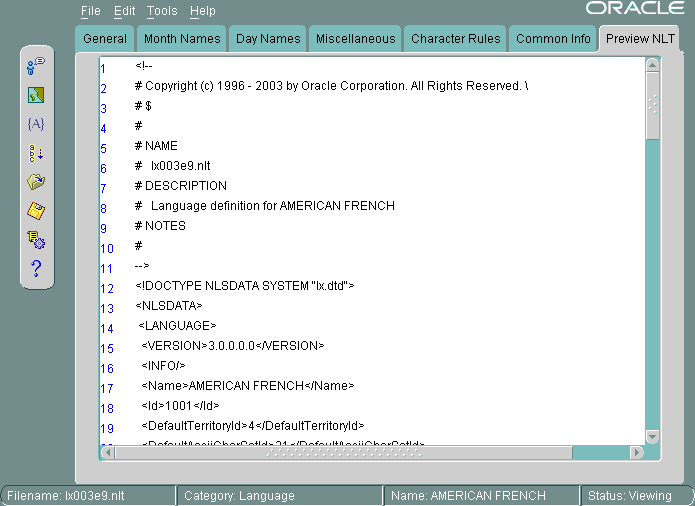Click the linguistic sort abc icon
This screenshot has width=695, height=506.
pyautogui.click(x=36, y=153)
